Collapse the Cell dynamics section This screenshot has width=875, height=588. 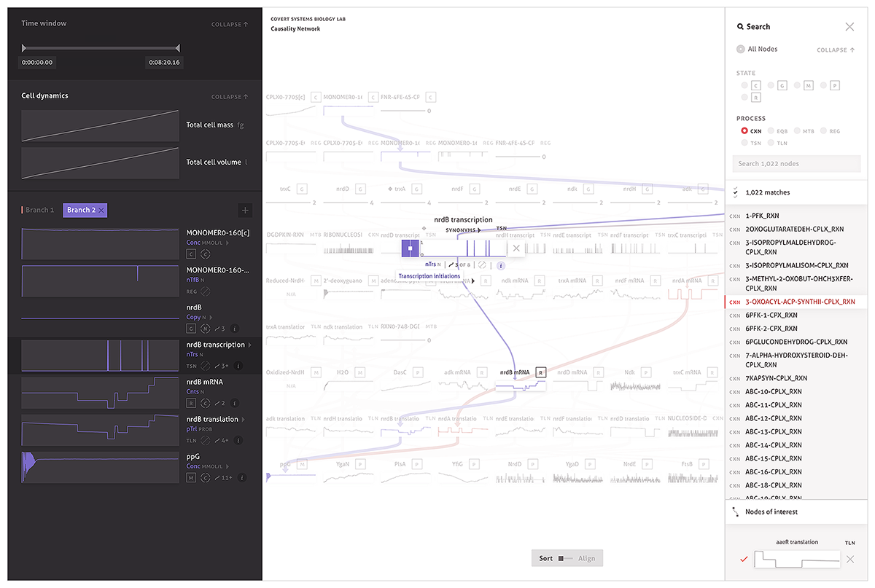pyautogui.click(x=230, y=97)
